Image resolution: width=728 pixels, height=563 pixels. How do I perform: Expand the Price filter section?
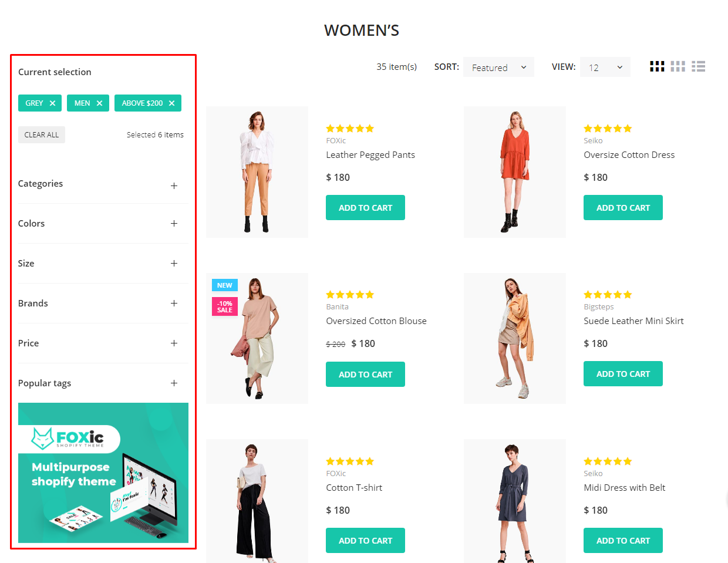[x=174, y=343]
